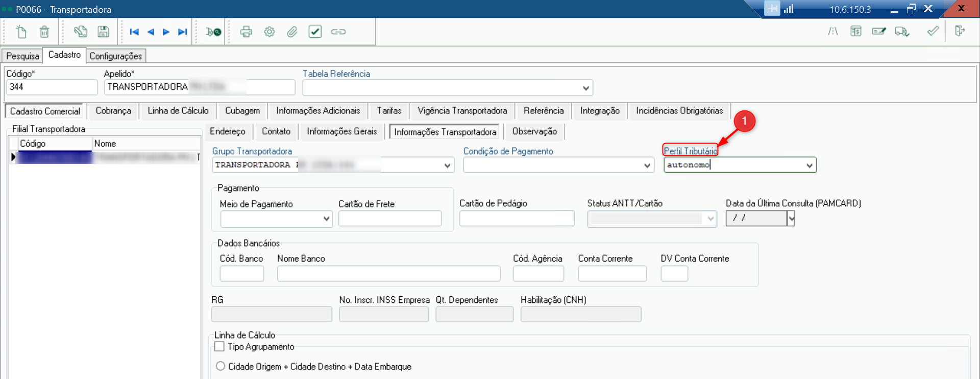980x379 pixels.
Task: Expand the Condição de Pagamento dropdown
Action: pos(647,165)
